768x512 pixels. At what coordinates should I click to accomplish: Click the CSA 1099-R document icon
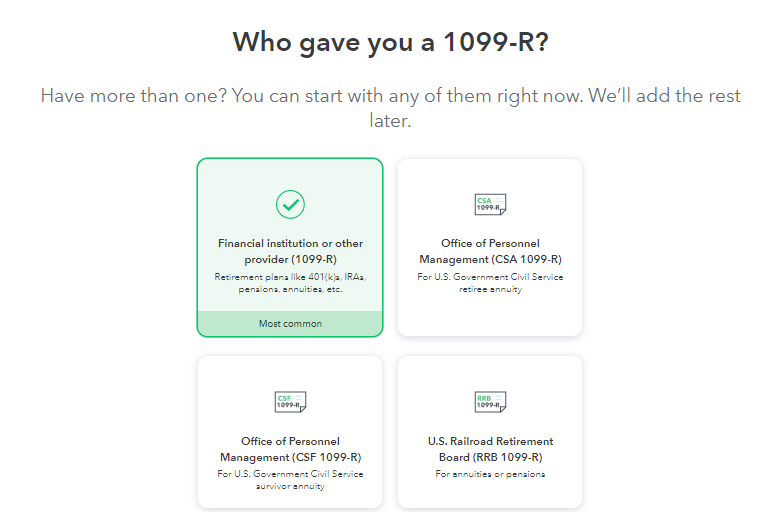coord(490,205)
